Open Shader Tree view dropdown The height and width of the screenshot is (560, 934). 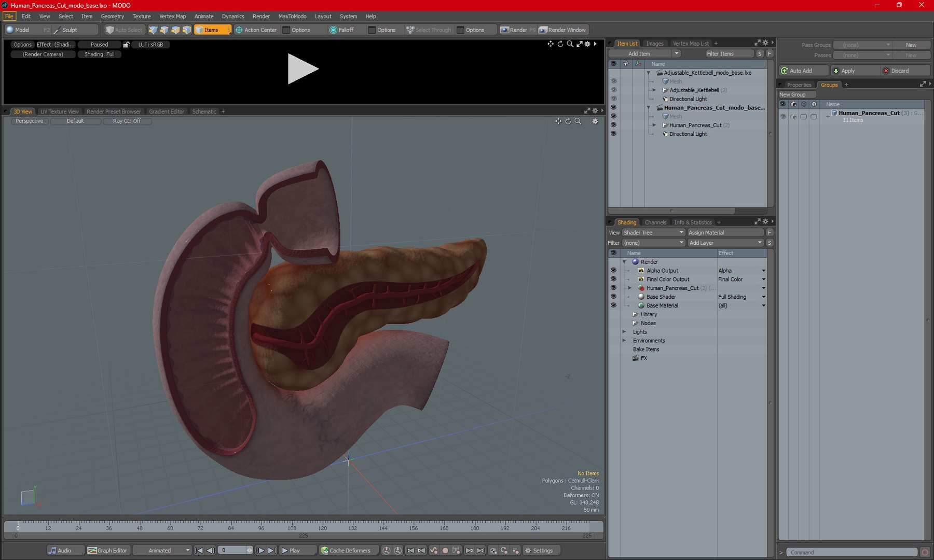(x=653, y=233)
